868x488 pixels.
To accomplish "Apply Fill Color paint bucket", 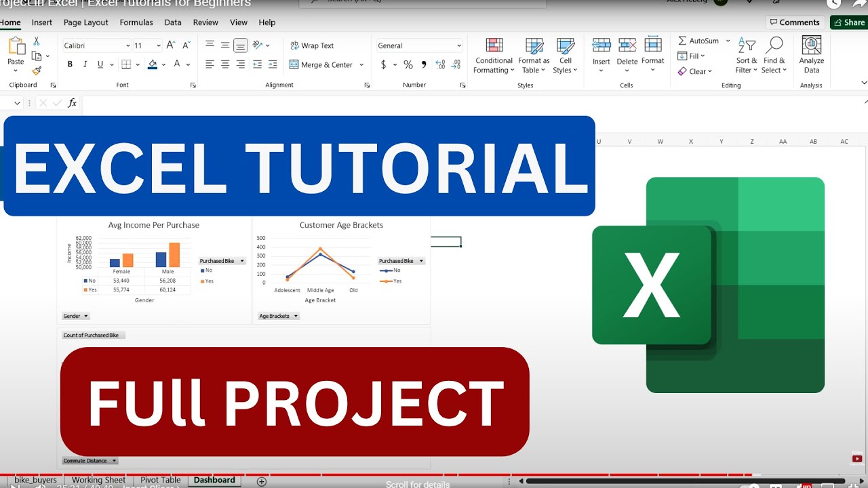I will click(x=153, y=64).
